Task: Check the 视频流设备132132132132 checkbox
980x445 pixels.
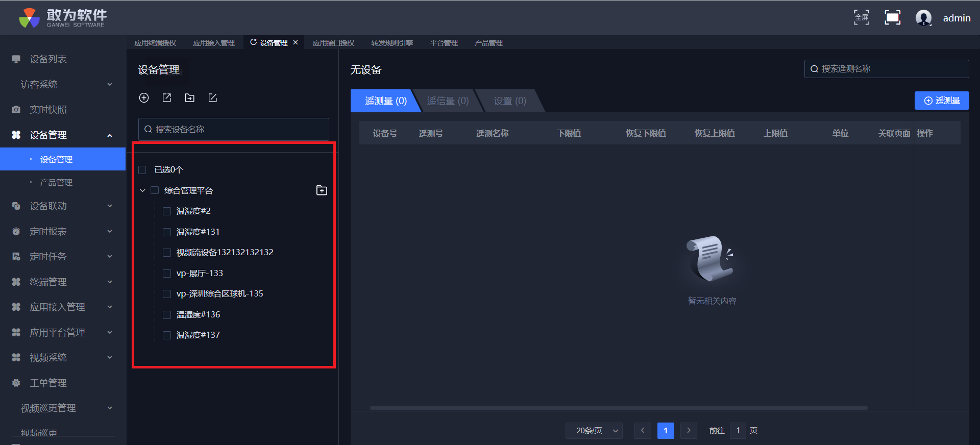Action: coord(167,253)
